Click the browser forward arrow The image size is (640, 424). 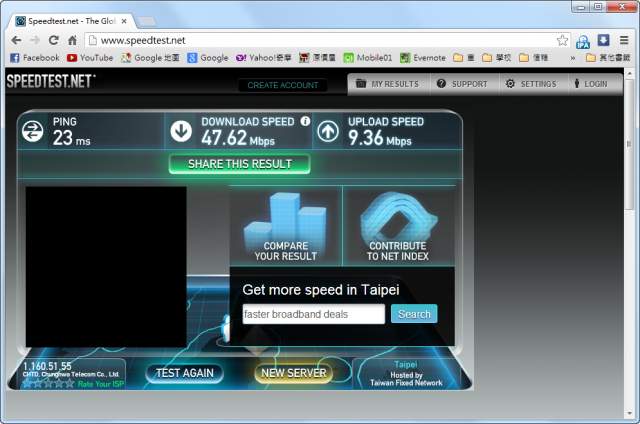(x=35, y=40)
